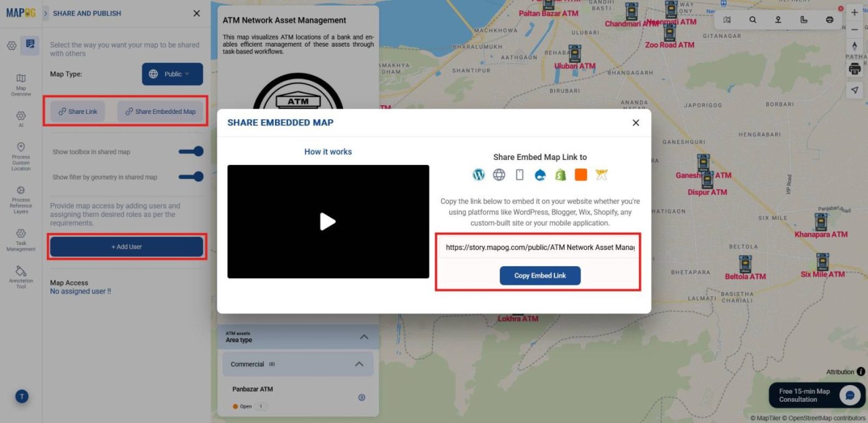
Task: Play the How it works video
Action: click(x=329, y=221)
